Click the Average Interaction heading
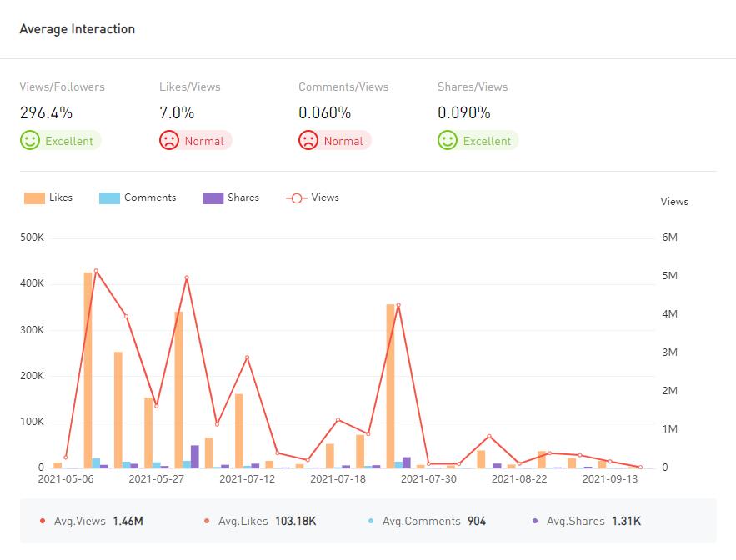The height and width of the screenshot is (560, 736). tap(77, 29)
